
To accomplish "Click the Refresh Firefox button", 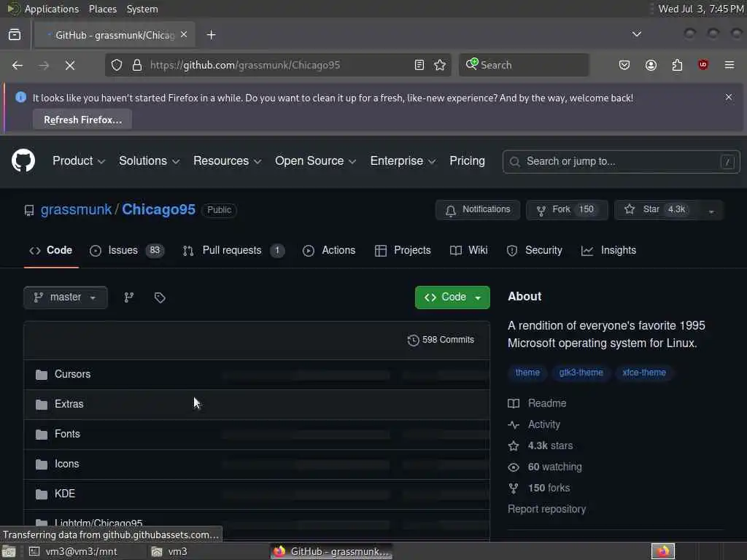I will pyautogui.click(x=82, y=120).
